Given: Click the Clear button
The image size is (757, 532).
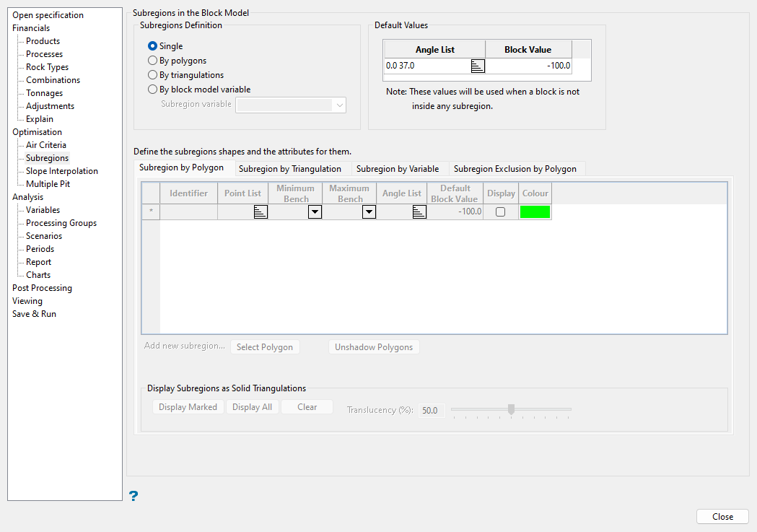Looking at the screenshot, I should [x=307, y=407].
